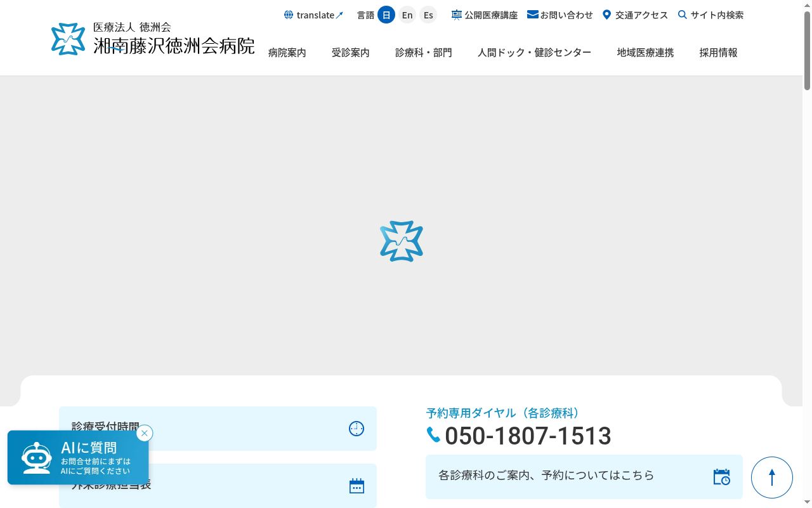This screenshot has height=508, width=812.
Task: Click the AI robot icon
Action: coord(37,458)
